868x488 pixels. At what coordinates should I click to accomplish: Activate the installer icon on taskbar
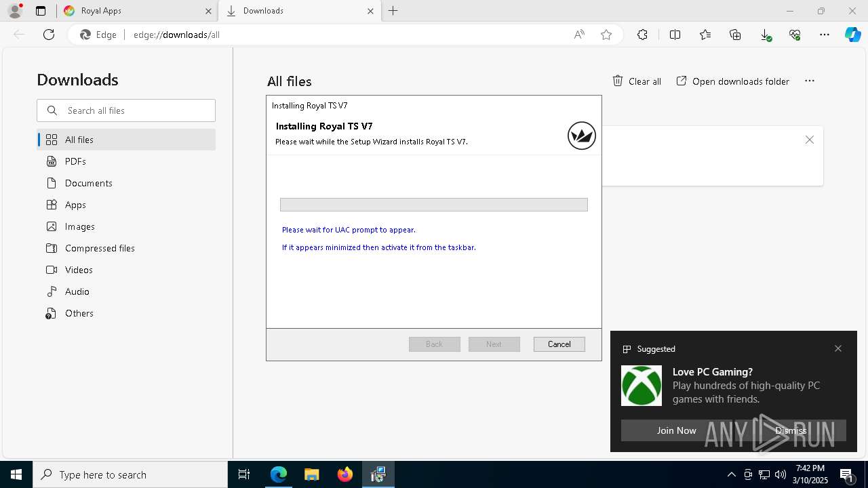click(378, 474)
